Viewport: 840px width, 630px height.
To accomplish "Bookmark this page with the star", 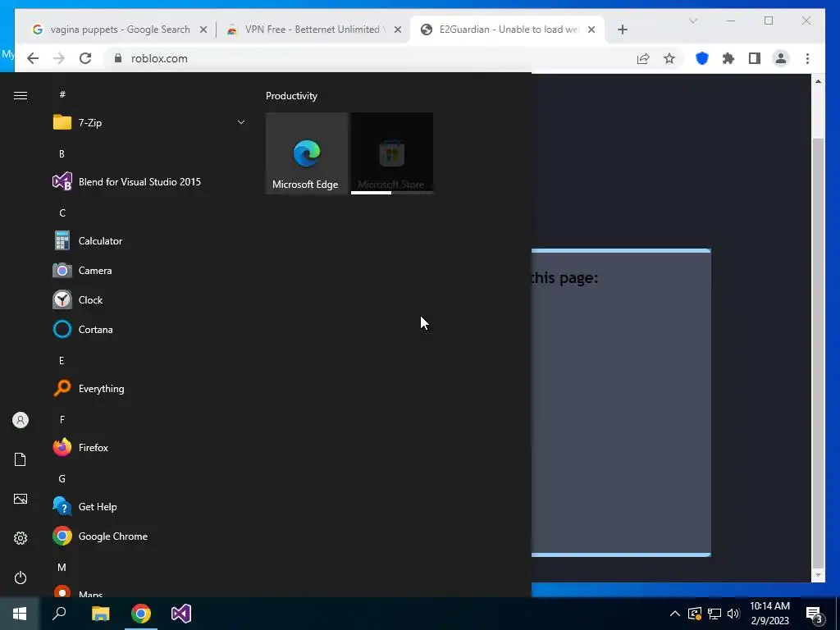I will click(669, 58).
